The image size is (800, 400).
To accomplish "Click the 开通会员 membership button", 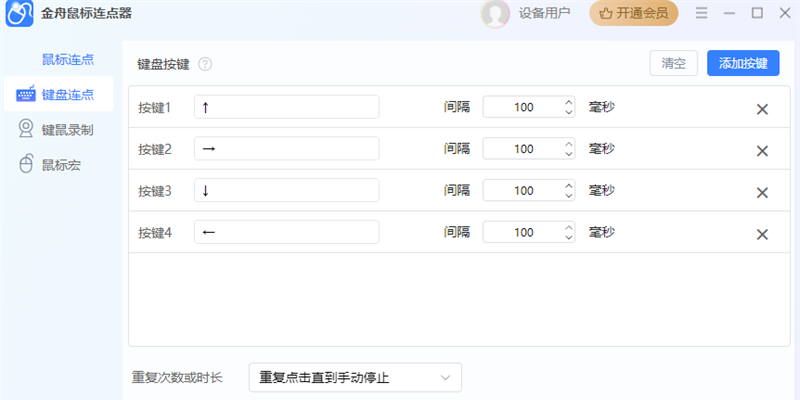I will [634, 13].
